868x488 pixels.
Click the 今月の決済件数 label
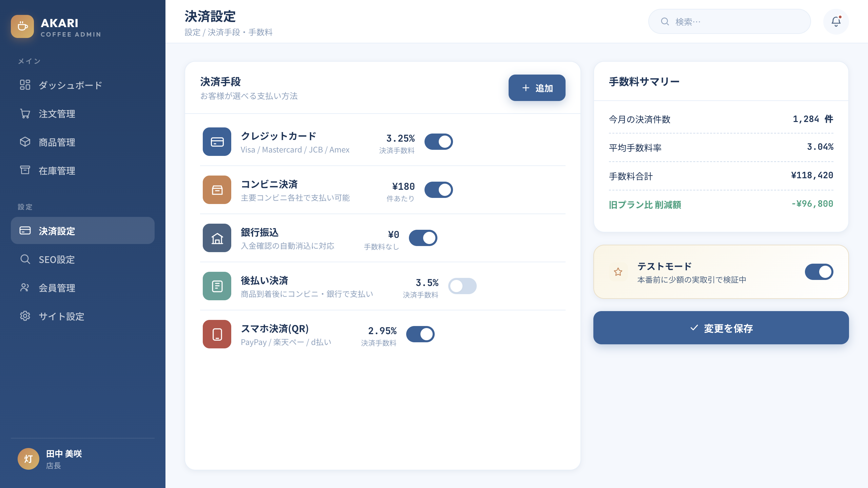coord(639,119)
